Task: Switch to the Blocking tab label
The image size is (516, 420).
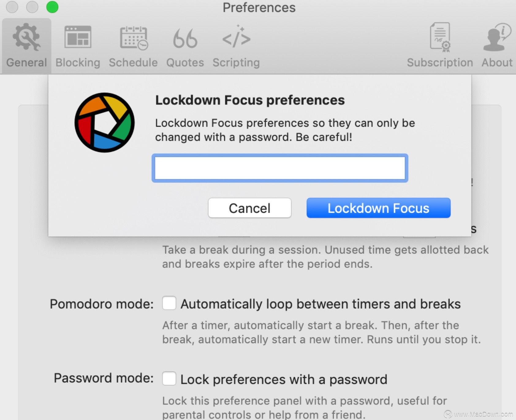Action: (78, 62)
